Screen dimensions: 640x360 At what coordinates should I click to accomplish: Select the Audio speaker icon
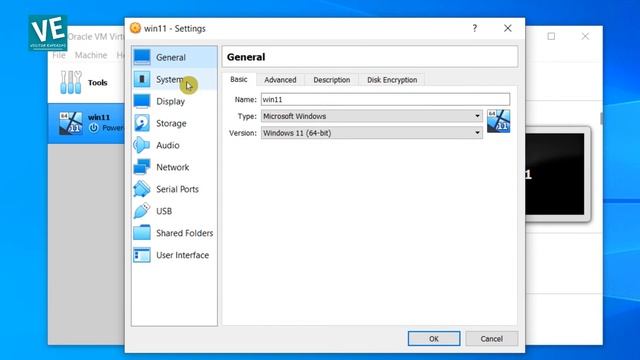click(x=142, y=145)
